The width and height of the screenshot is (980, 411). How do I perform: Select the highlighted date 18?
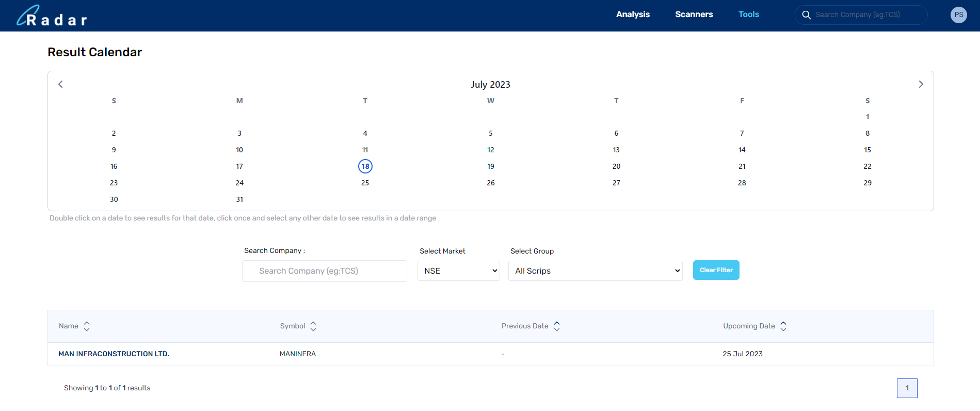pyautogui.click(x=365, y=166)
